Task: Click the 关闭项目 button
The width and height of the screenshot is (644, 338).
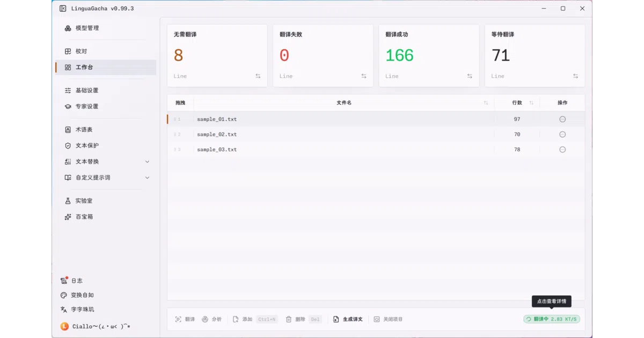Action: (x=388, y=319)
